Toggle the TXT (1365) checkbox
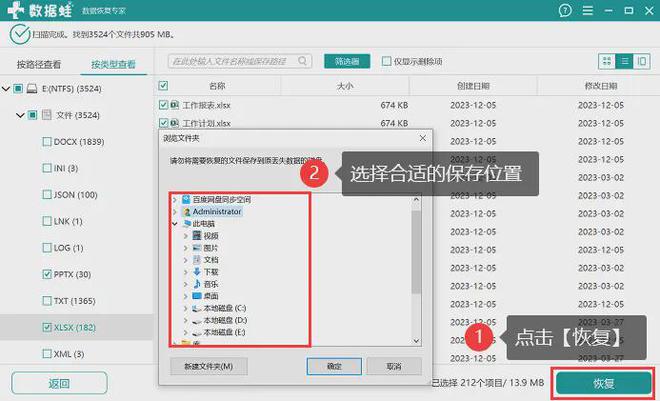 (47, 301)
